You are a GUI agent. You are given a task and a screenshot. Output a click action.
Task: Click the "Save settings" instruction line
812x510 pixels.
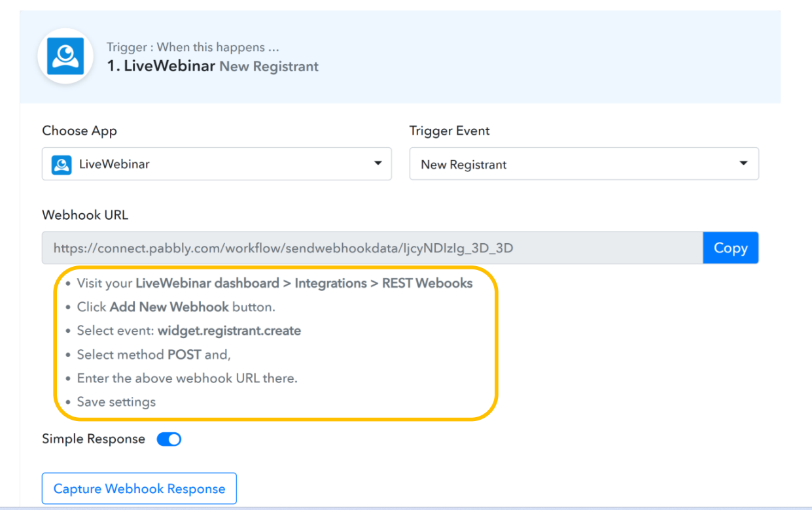[116, 401]
